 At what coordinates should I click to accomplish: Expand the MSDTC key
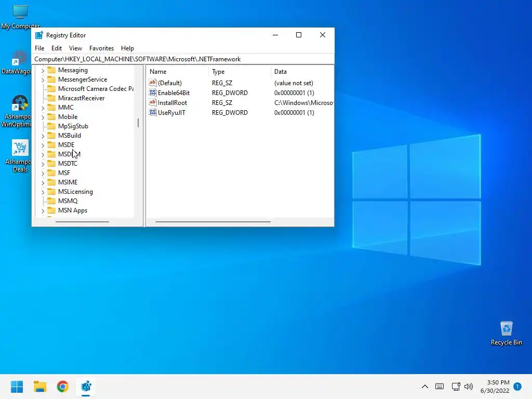[43, 164]
